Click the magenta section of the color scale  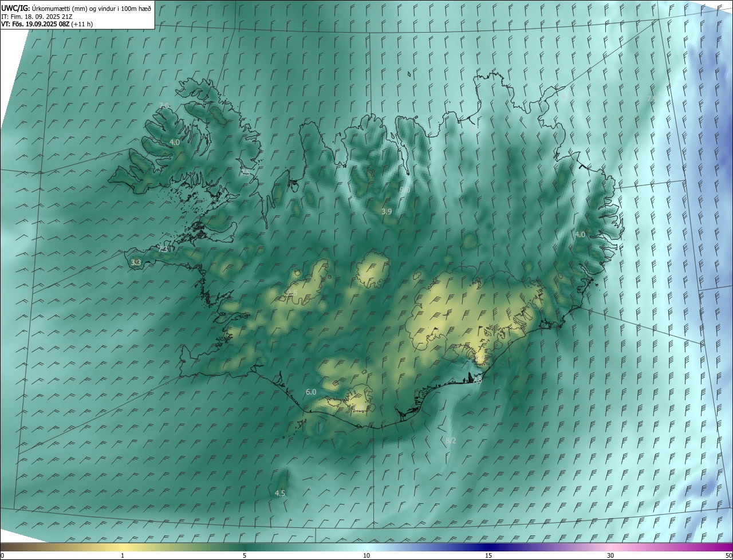coord(716,547)
